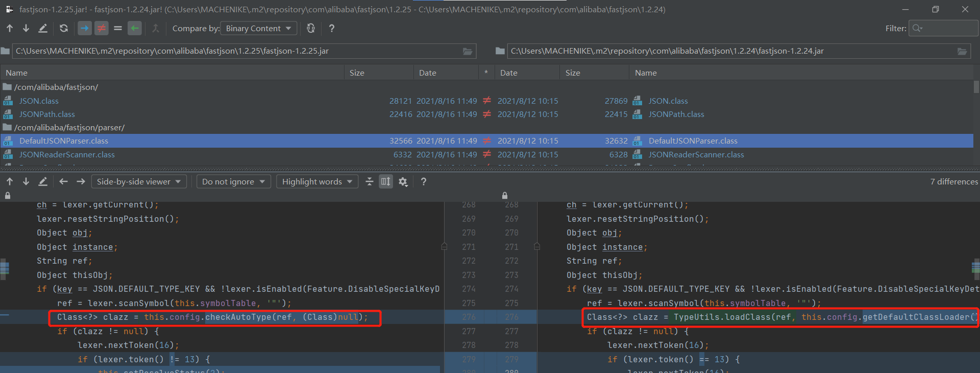The height and width of the screenshot is (373, 980).
Task: Click the not-equal operation icon for JSONPath.class
Action: [x=487, y=114]
